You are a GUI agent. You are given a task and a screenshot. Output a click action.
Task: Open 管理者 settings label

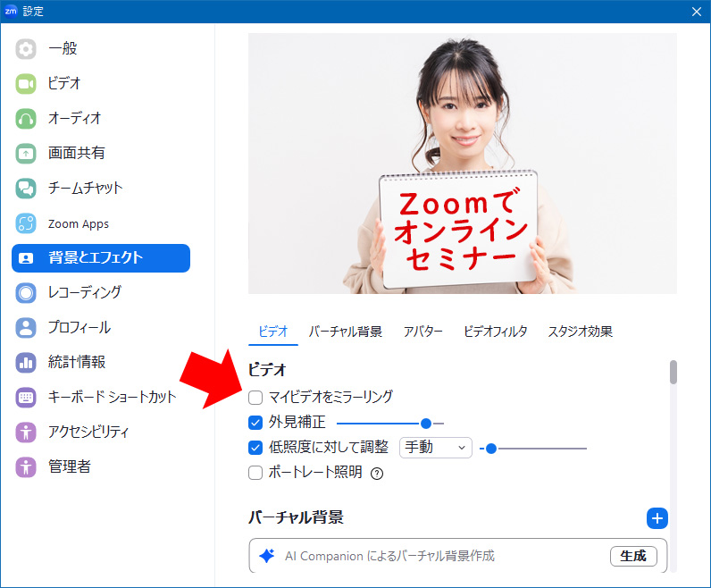point(70,466)
